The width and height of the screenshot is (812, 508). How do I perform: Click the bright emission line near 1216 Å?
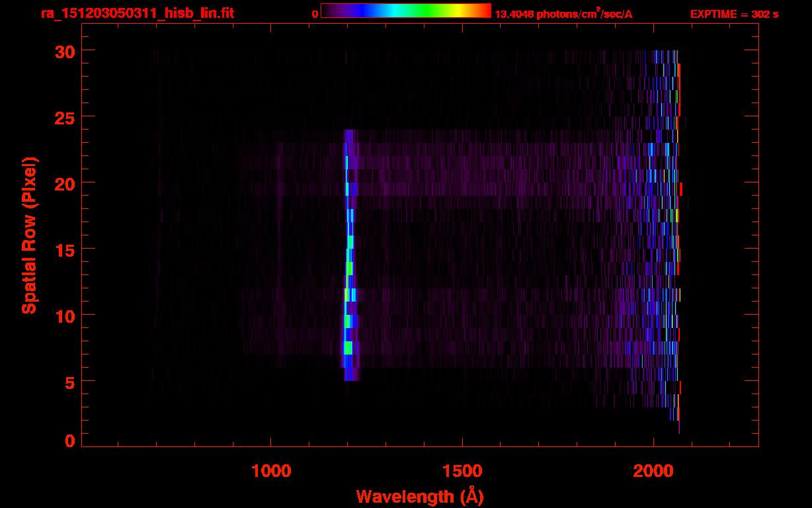(x=349, y=255)
